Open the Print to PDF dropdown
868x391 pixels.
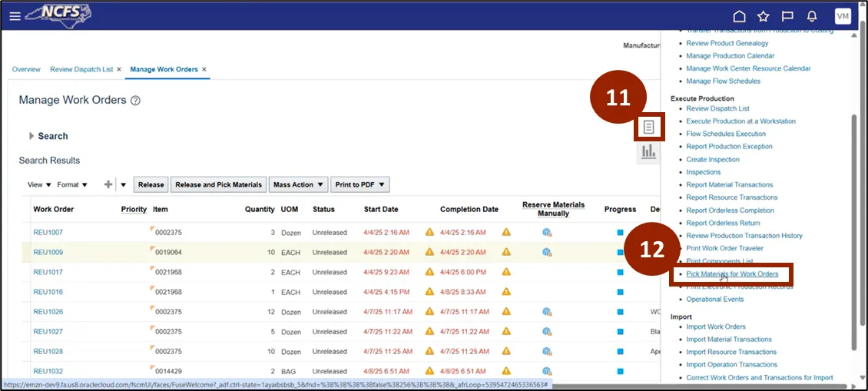360,184
